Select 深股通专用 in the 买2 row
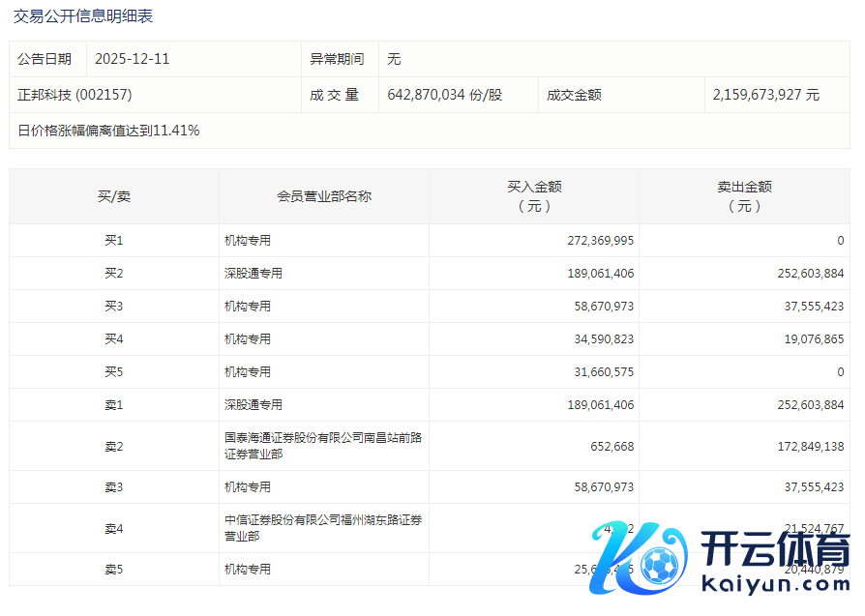The height and width of the screenshot is (616, 865). point(254,274)
